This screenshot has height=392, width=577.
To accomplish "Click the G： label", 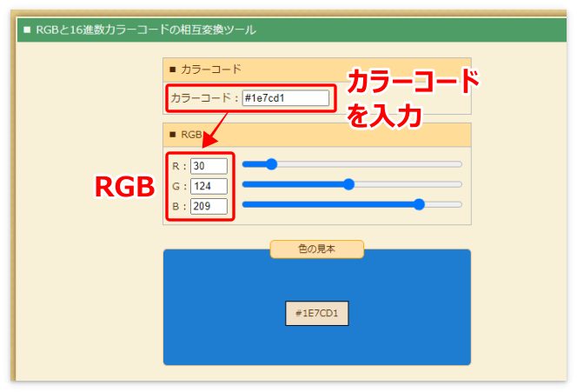I will click(x=180, y=187).
